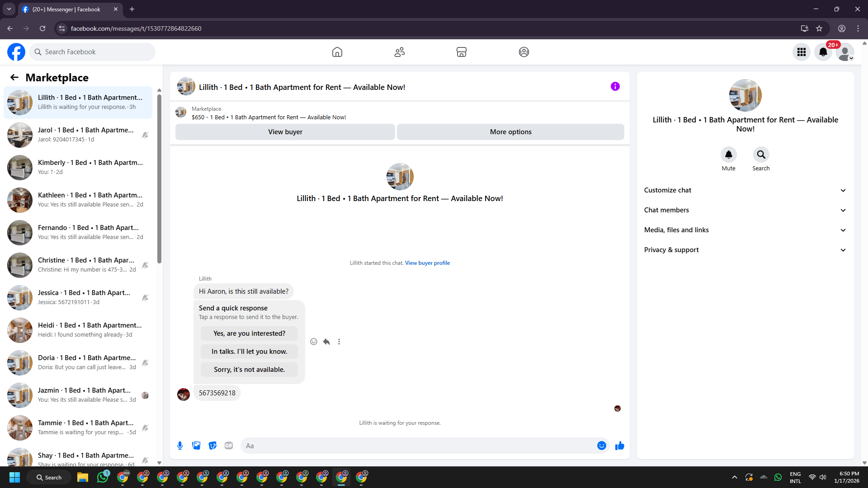Send a thumbs-up like
This screenshot has width=868, height=488.
[x=619, y=446]
